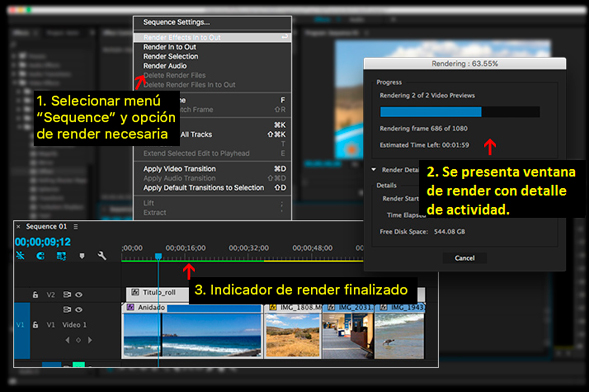The height and width of the screenshot is (392, 589).
Task: Select the IMG_1808 clip thumbnail
Action: pos(292,335)
